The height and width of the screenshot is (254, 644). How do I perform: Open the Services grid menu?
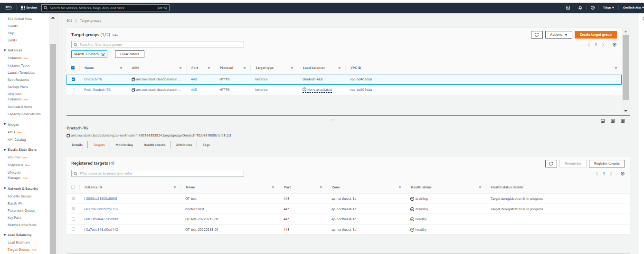pos(29,8)
